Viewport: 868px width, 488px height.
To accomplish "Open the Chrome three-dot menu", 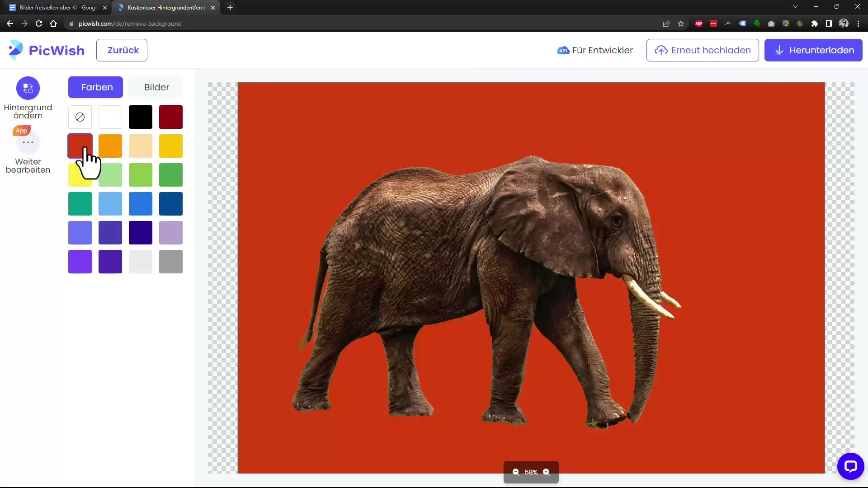I will pos(858,23).
